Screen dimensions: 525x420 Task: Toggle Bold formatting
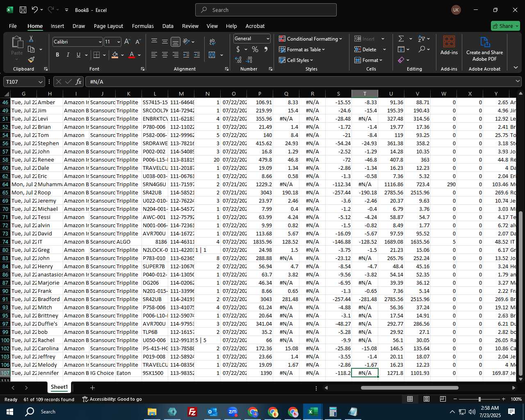pyautogui.click(x=57, y=55)
